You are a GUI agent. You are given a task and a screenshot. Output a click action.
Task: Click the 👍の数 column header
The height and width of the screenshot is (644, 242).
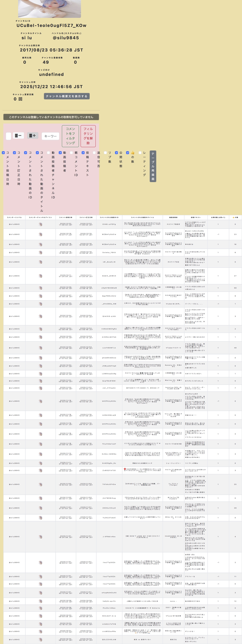pos(235,217)
